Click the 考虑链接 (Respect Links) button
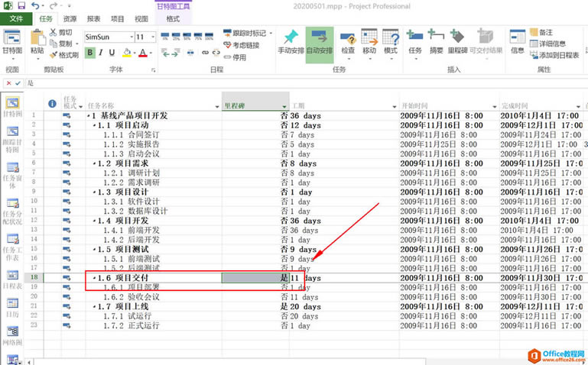This screenshot has width=588, height=365. pyautogui.click(x=242, y=45)
